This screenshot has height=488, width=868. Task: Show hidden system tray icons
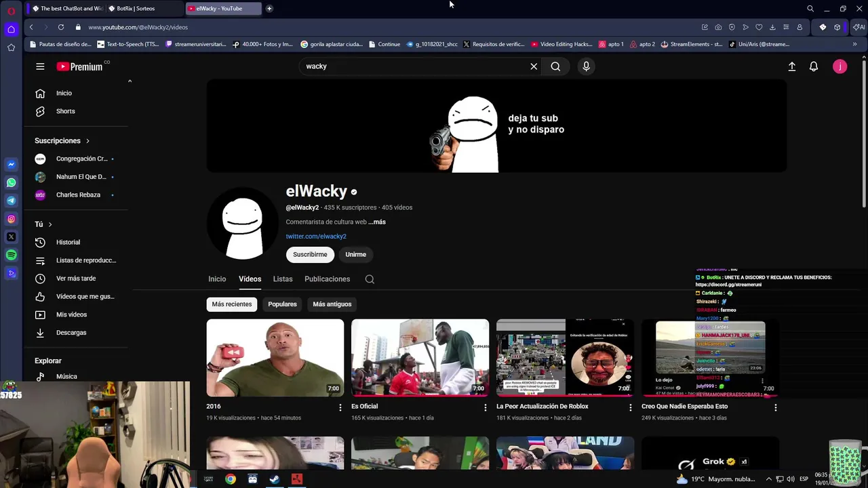[x=768, y=479]
